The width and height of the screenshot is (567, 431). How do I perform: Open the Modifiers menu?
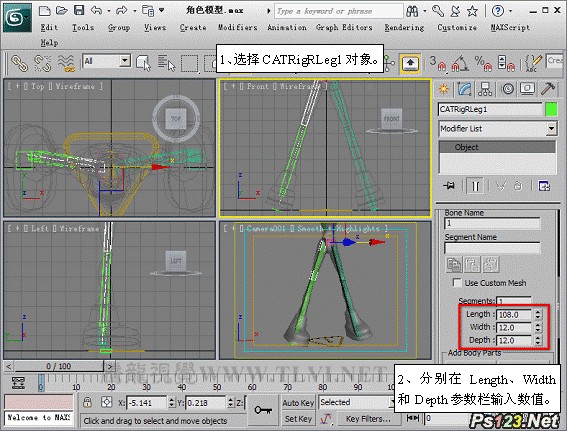click(x=238, y=27)
